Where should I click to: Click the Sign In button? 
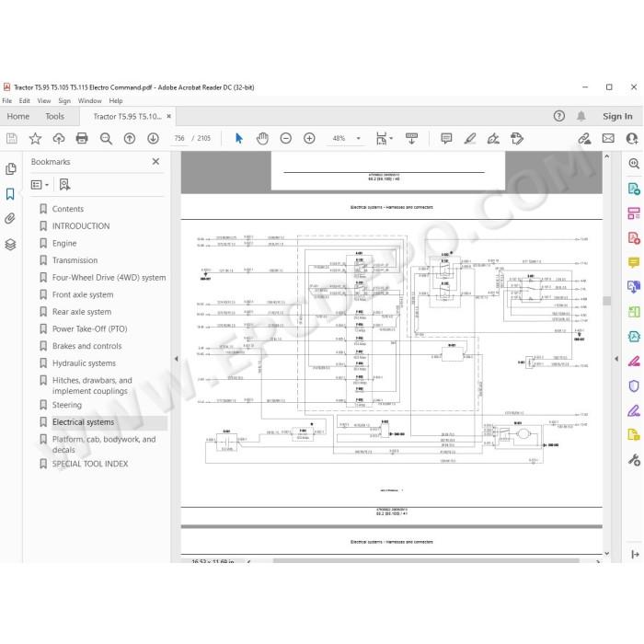[617, 116]
